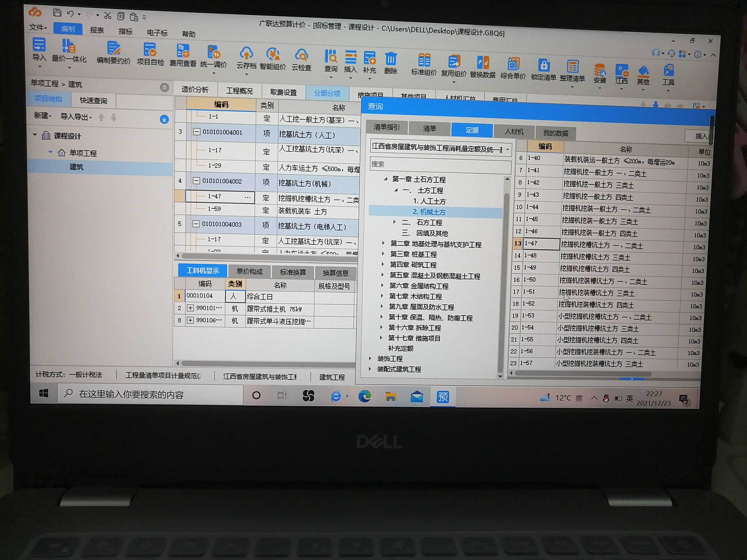Switch to 报表 ribbon tab
The image size is (747, 560).
(x=97, y=30)
